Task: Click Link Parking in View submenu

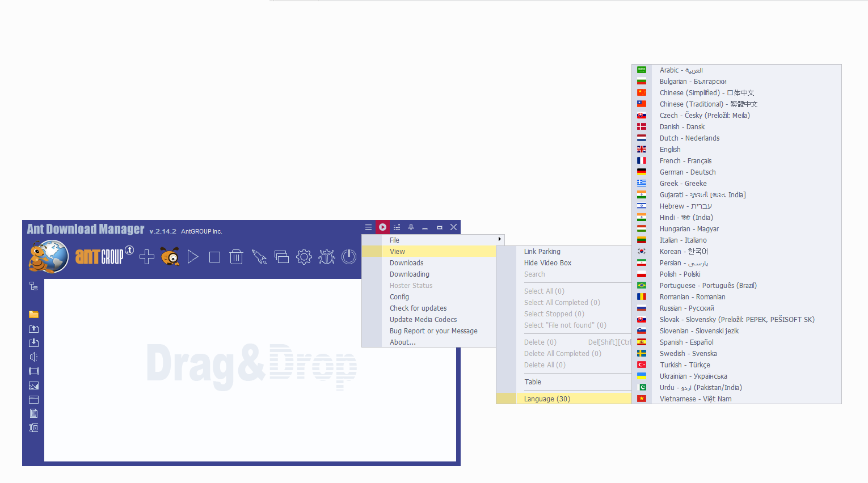Action: (x=542, y=251)
